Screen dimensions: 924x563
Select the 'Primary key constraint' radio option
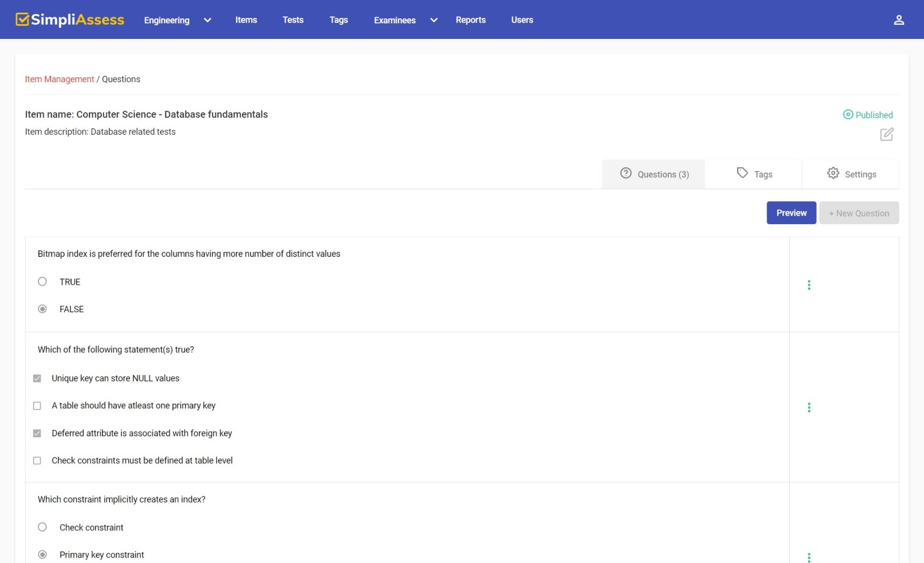point(42,554)
